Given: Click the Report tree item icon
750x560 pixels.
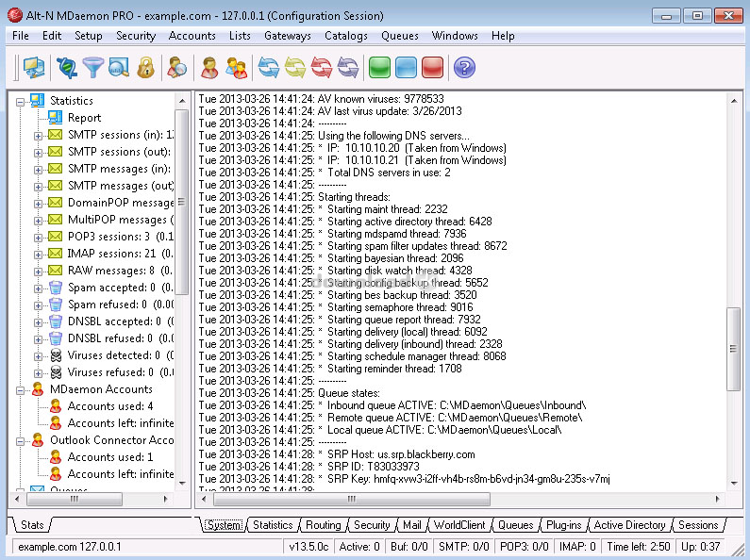Looking at the screenshot, I should 55,118.
